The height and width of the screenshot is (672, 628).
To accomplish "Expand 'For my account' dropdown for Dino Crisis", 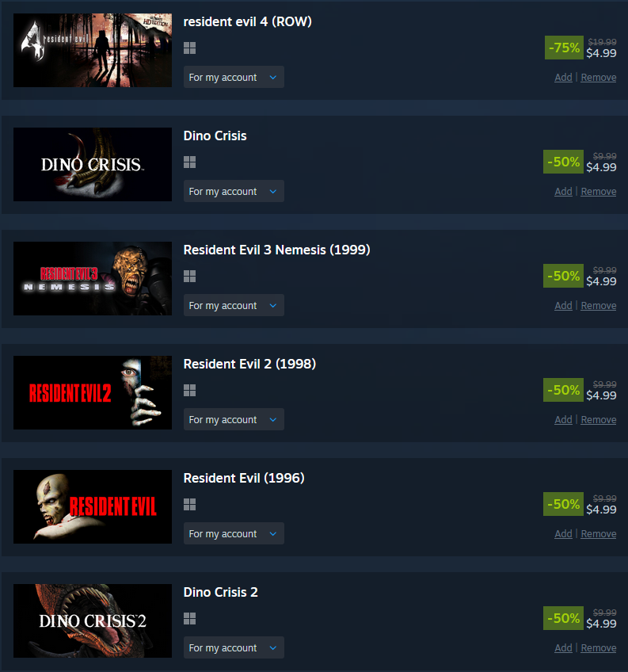I will [x=234, y=191].
